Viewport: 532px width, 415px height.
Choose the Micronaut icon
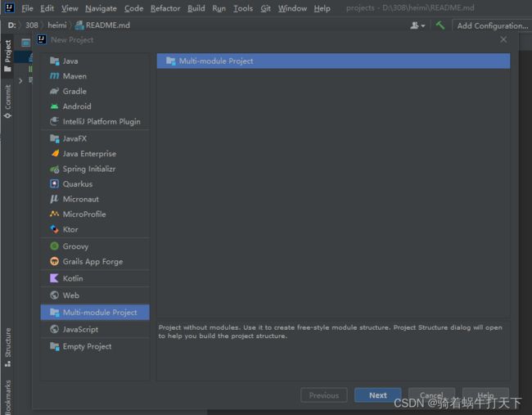coord(54,199)
